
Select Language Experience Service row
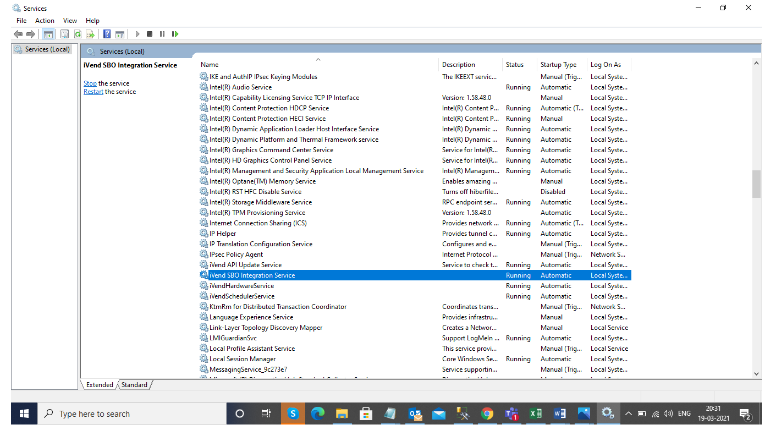click(415, 317)
